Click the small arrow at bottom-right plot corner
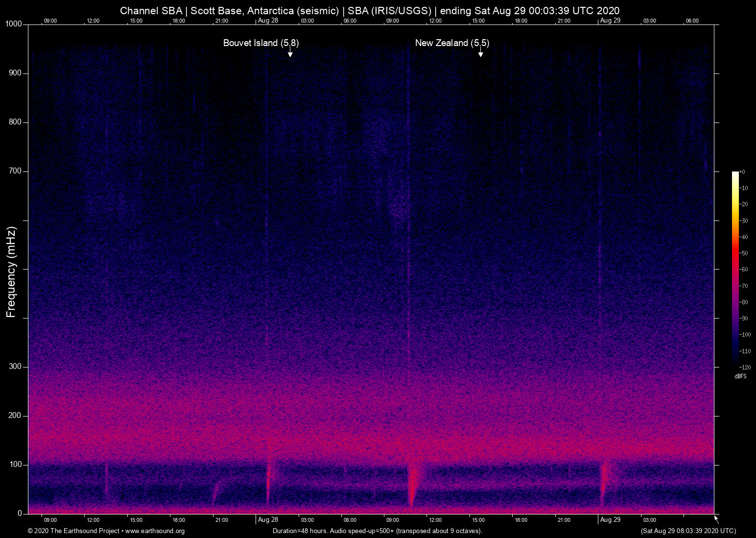This screenshot has height=538, width=756. tap(716, 519)
